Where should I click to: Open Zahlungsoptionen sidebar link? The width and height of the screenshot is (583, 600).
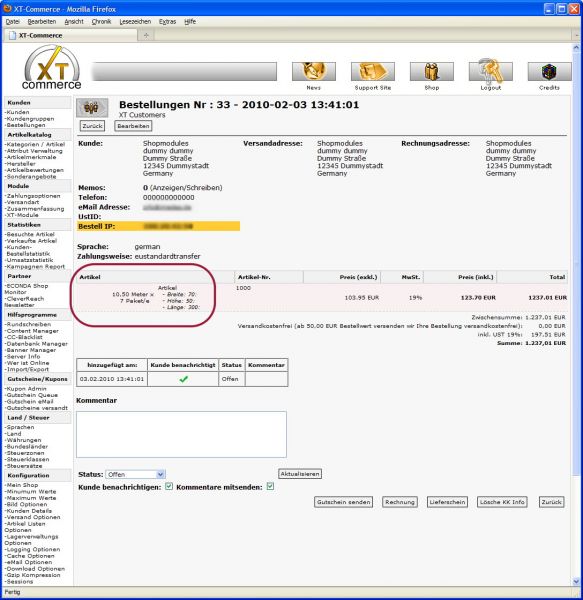pos(33,196)
